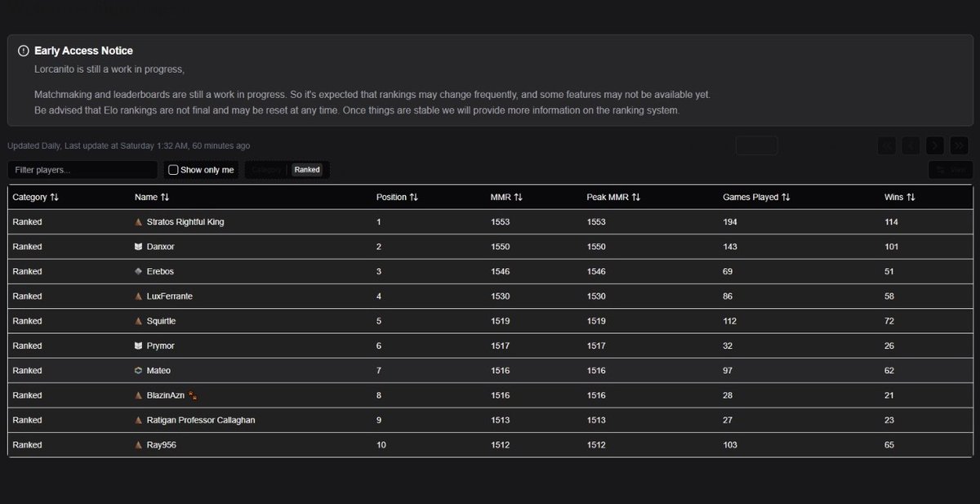Viewport: 980px width, 504px height.
Task: Click position 10 in Ray956 row
Action: tap(381, 445)
